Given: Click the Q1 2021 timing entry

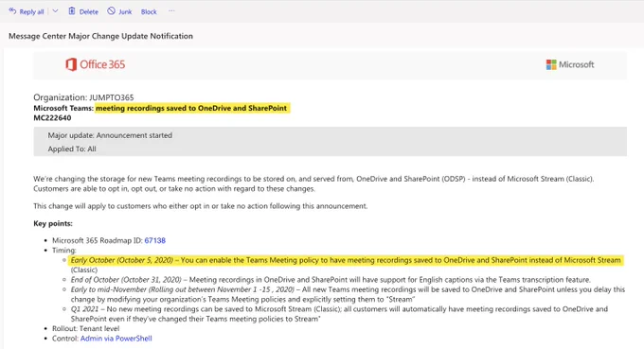Looking at the screenshot, I should [x=339, y=314].
